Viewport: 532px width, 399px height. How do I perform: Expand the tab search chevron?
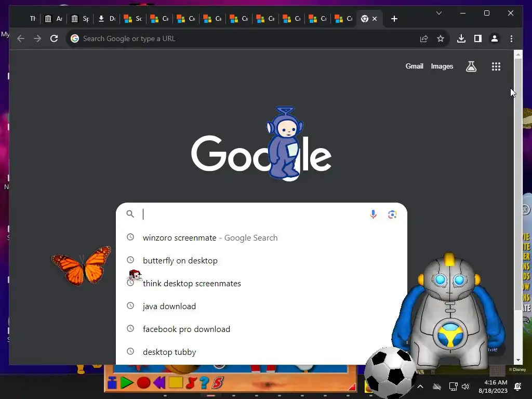coord(438,13)
